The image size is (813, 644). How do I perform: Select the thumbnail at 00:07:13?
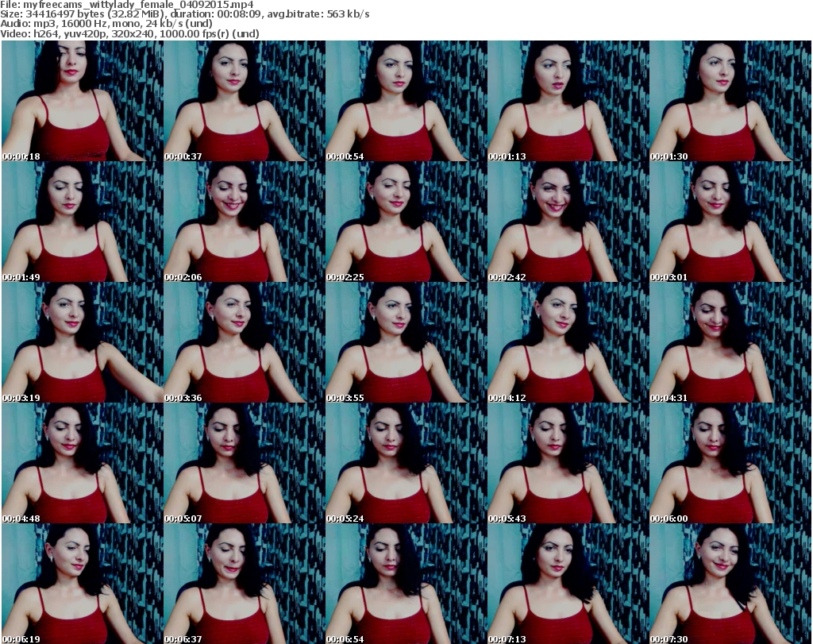568,584
